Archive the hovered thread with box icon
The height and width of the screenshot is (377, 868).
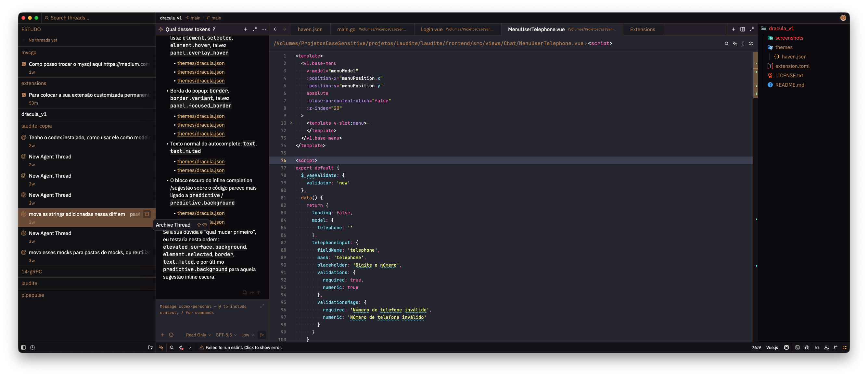147,214
